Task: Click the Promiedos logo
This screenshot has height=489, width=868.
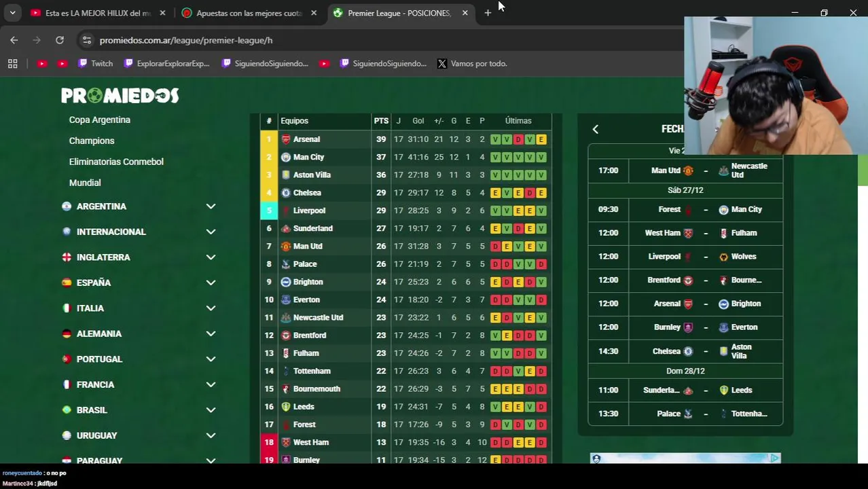Action: 120,96
